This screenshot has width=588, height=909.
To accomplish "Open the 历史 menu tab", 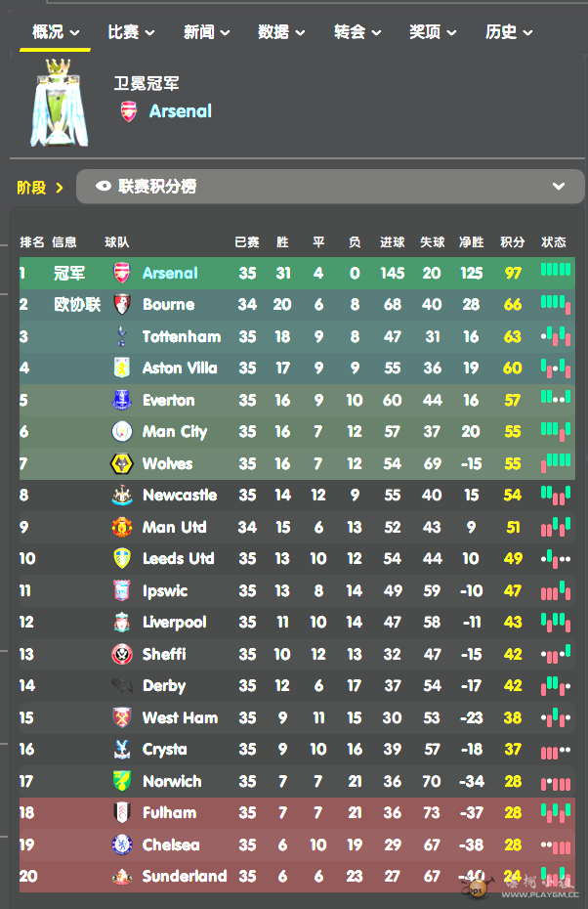I will click(x=509, y=32).
